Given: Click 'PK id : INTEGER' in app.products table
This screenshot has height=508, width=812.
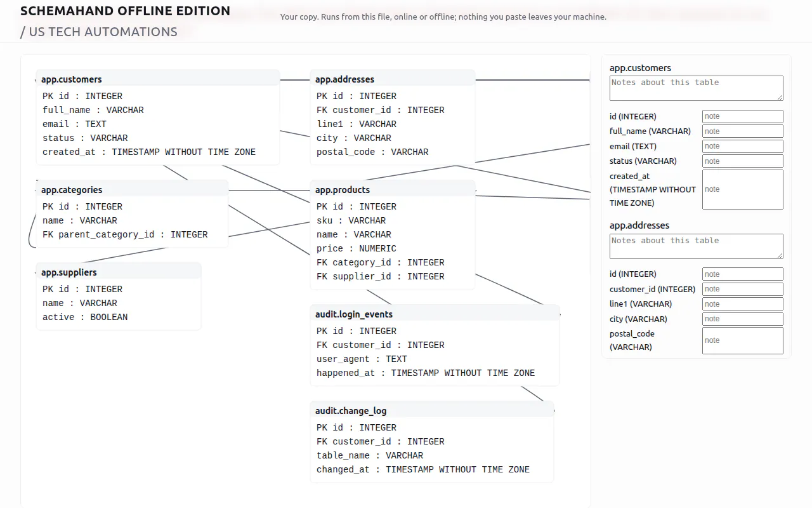Looking at the screenshot, I should pyautogui.click(x=357, y=206).
